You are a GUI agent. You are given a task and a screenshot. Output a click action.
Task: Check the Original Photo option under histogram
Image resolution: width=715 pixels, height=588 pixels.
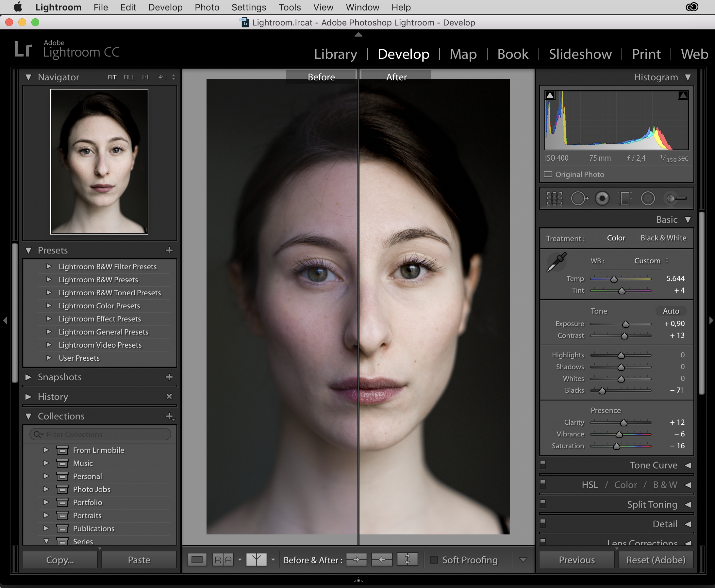[x=548, y=174]
